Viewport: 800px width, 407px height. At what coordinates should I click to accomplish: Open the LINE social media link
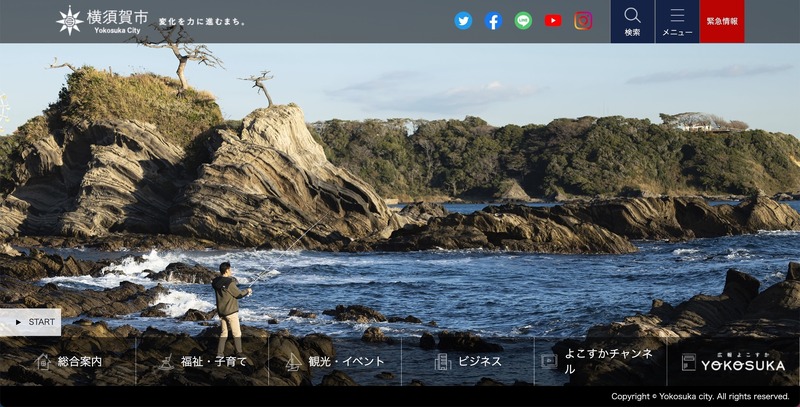click(523, 21)
